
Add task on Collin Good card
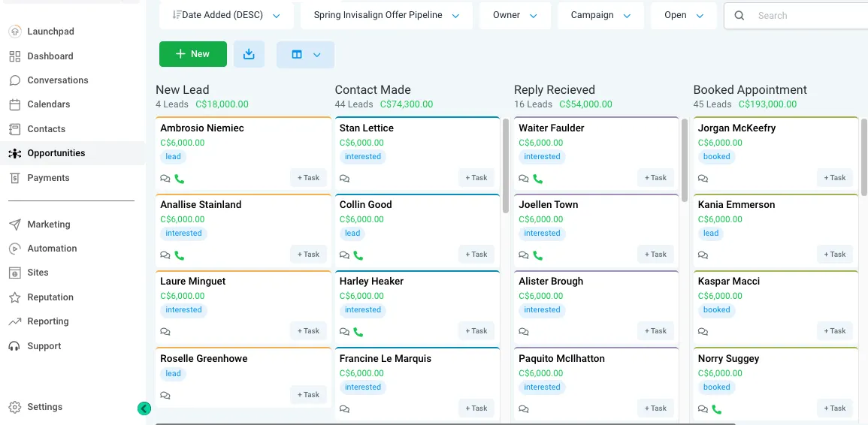(x=476, y=255)
